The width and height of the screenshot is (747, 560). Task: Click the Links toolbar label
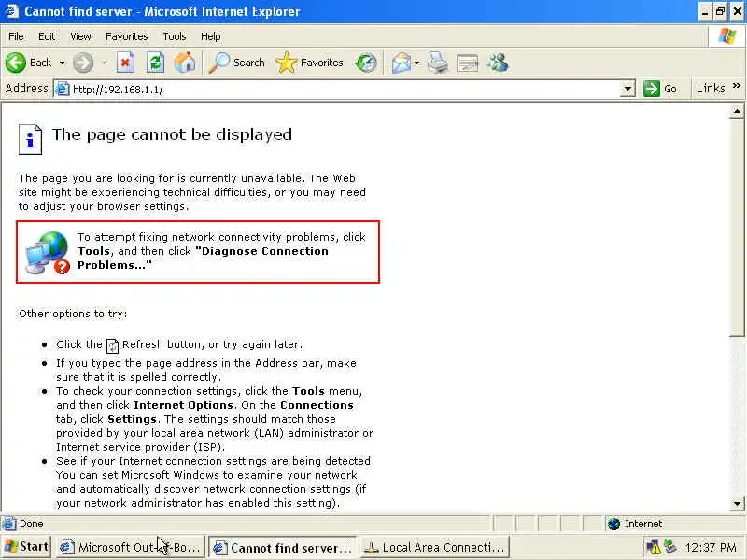(x=711, y=88)
